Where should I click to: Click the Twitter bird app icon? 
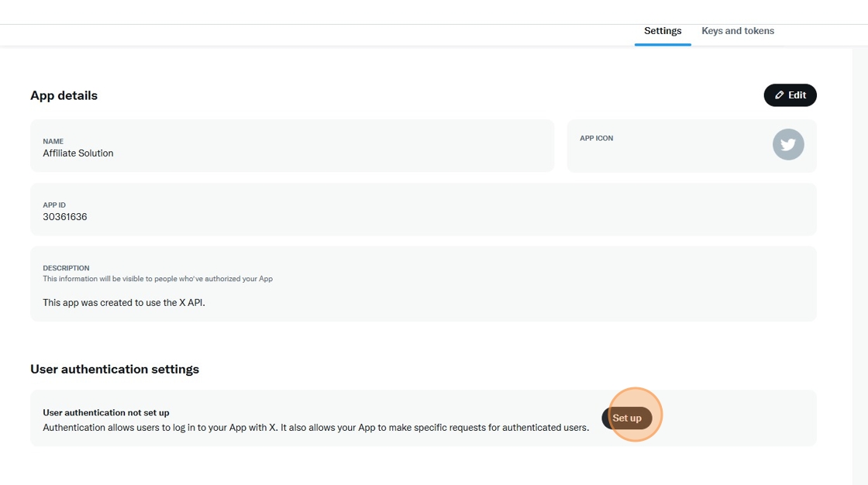[x=788, y=145]
